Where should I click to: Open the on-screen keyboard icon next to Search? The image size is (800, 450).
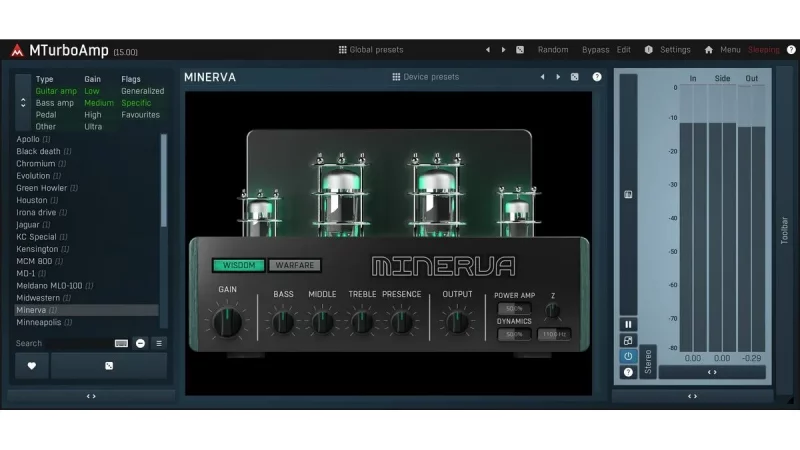pos(121,343)
